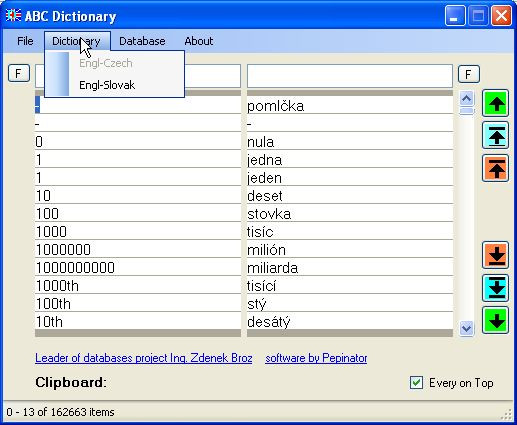
Task: Click the left F button
Action: (x=19, y=73)
